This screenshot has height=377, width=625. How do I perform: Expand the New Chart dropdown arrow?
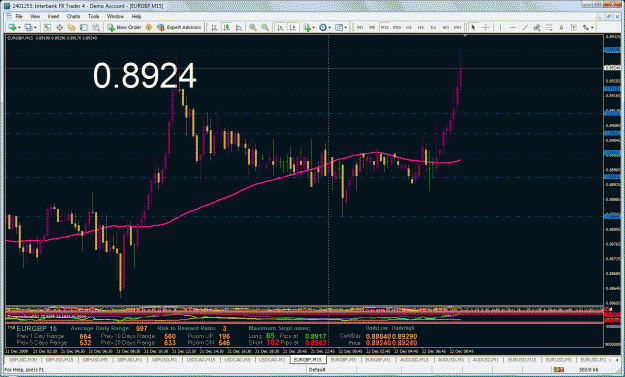point(19,27)
